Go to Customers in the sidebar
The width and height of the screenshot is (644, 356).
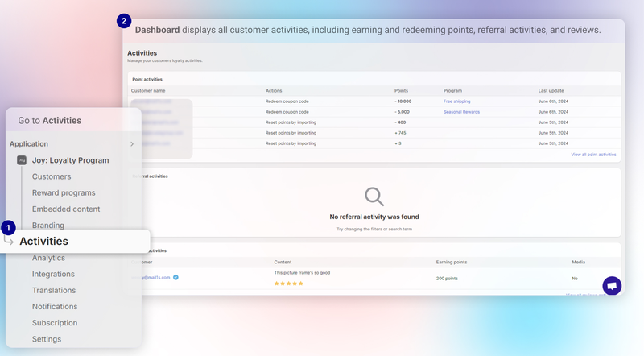coord(52,176)
